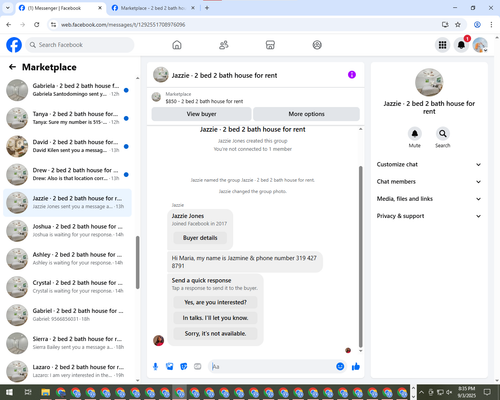500x400 pixels.
Task: Open Tanya conversation in list
Action: coord(67,118)
